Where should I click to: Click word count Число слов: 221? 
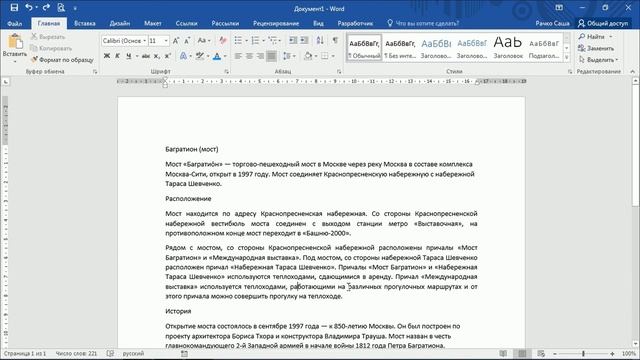(x=76, y=353)
